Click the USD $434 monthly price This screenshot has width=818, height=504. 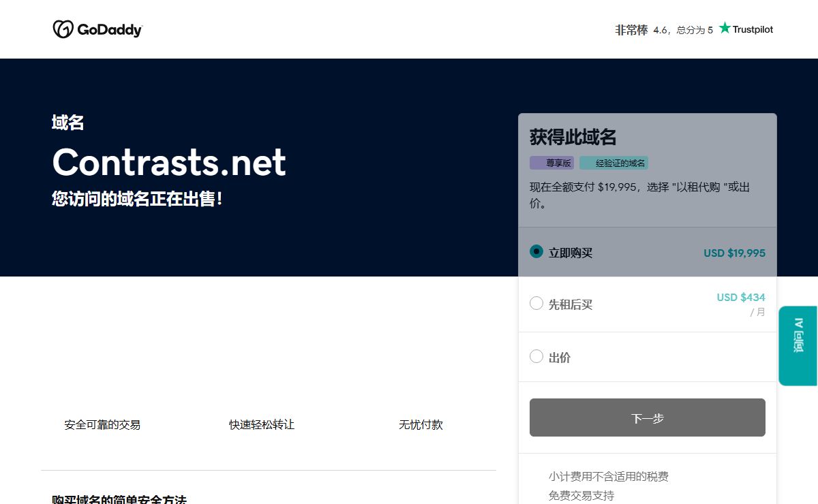click(741, 298)
